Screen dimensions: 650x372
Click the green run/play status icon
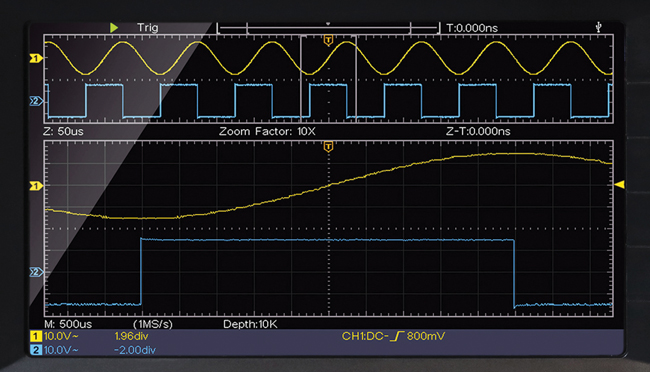coord(114,28)
